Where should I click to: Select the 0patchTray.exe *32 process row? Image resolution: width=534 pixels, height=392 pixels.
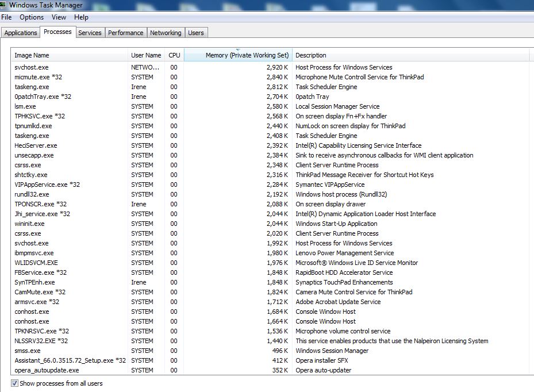coord(43,97)
